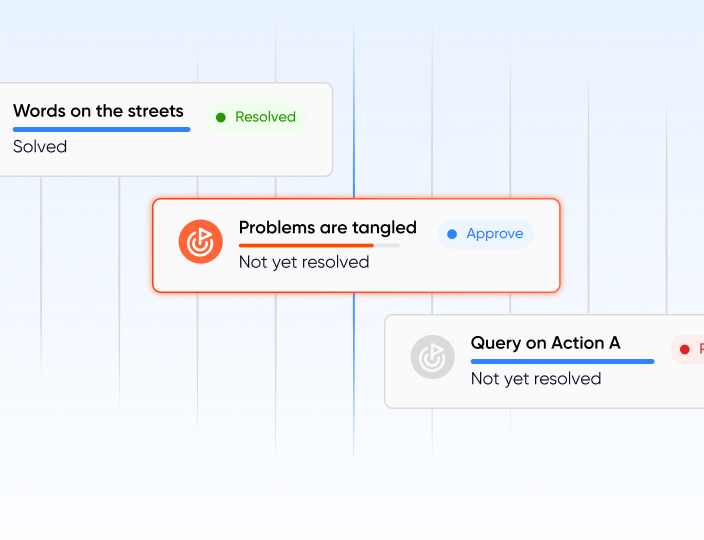Open the Problems are tangled title
The width and height of the screenshot is (704, 540).
click(x=327, y=227)
